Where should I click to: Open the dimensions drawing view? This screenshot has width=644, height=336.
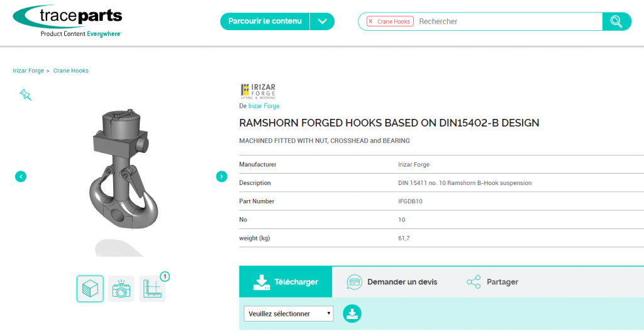(x=152, y=289)
